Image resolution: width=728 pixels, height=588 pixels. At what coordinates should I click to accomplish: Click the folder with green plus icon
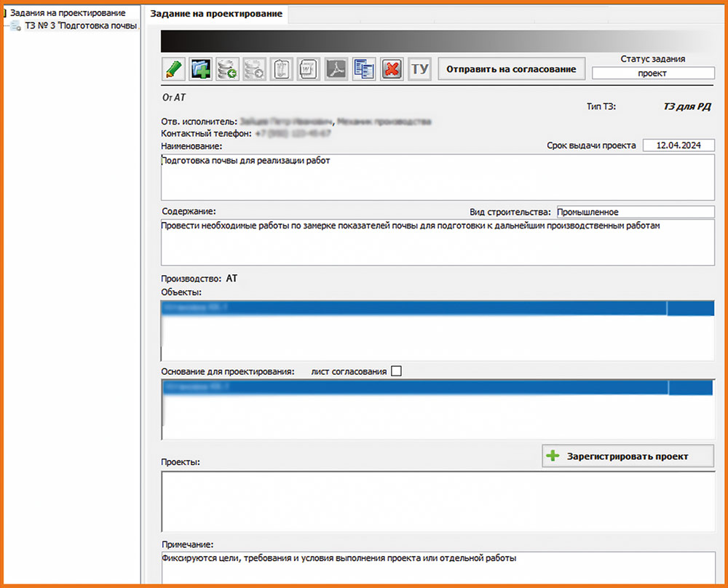[x=200, y=69]
